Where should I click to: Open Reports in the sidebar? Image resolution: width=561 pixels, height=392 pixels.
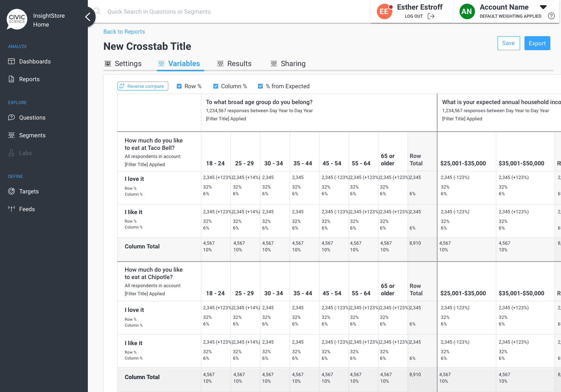pyautogui.click(x=29, y=79)
